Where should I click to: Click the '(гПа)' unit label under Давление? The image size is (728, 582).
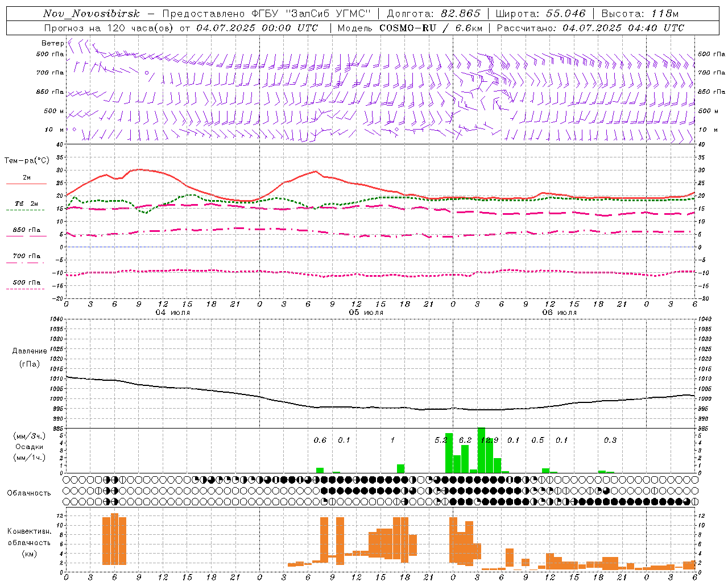[30, 363]
